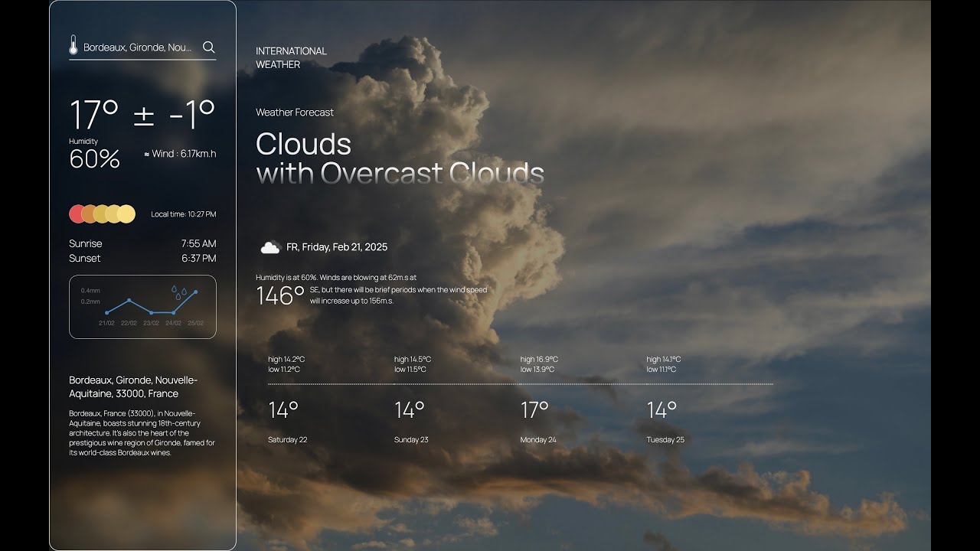Click the Bordeaux, Gironde, Nouvelle-Aquitaine address heading
Image resolution: width=980 pixels, height=551 pixels.
pyautogui.click(x=133, y=386)
